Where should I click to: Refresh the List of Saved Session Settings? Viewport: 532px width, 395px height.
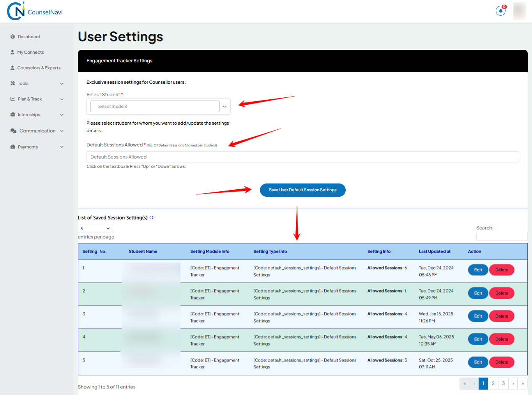pos(151,218)
